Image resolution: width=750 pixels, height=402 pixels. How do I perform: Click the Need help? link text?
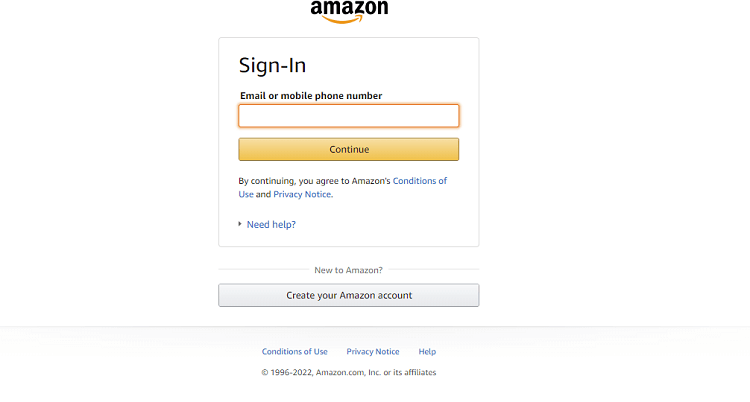coord(271,224)
